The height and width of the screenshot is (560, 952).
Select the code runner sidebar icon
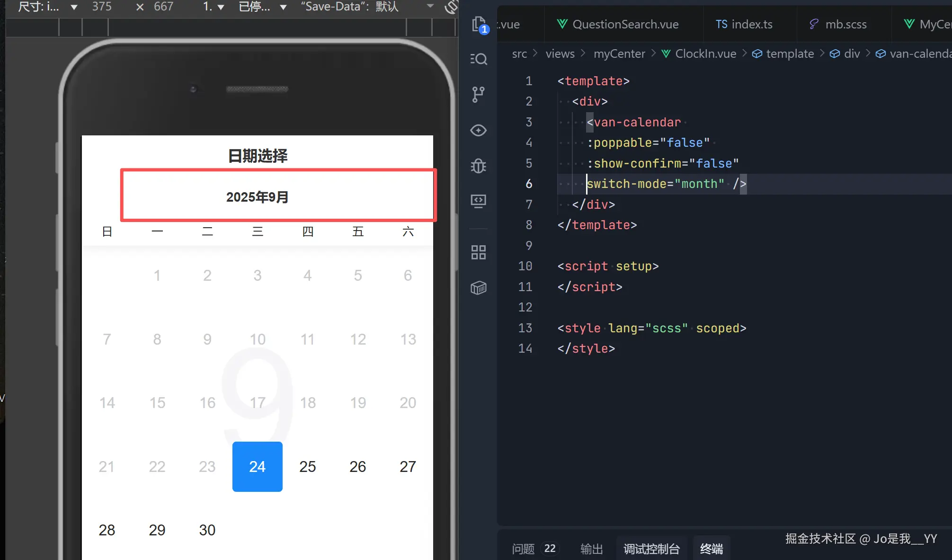[479, 201]
